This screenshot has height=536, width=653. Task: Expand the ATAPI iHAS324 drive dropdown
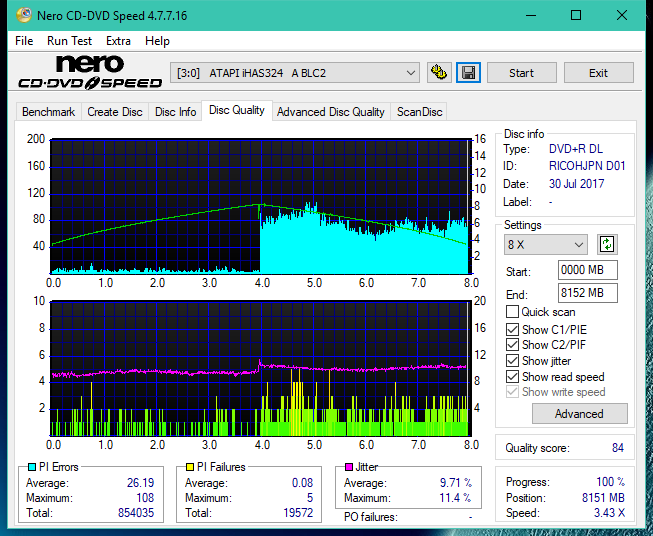295,73
